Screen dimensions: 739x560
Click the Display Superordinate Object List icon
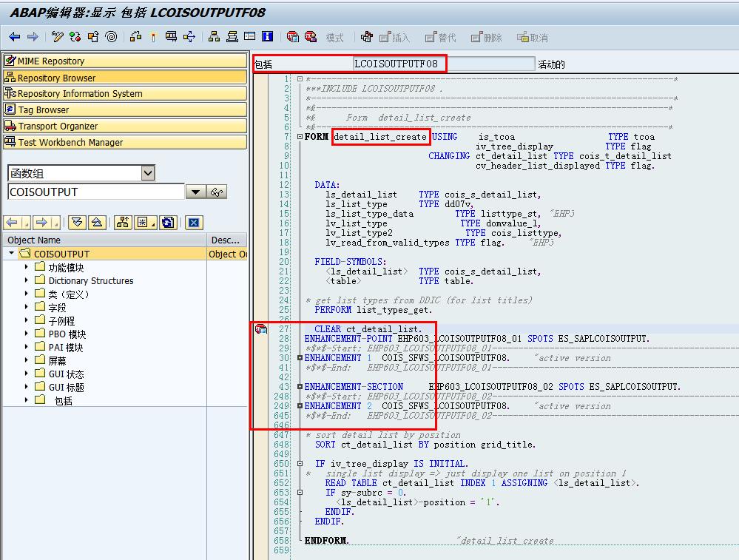(x=123, y=223)
